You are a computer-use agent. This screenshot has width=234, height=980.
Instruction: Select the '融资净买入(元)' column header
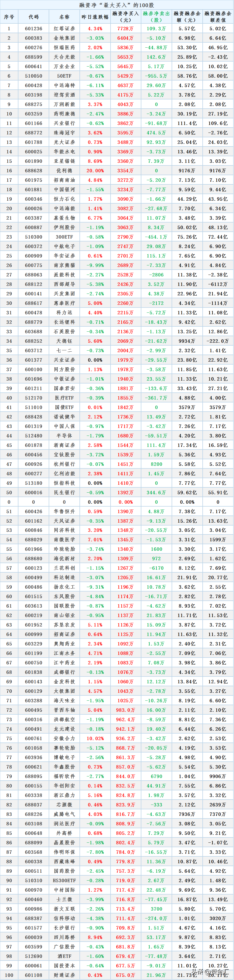126,17
